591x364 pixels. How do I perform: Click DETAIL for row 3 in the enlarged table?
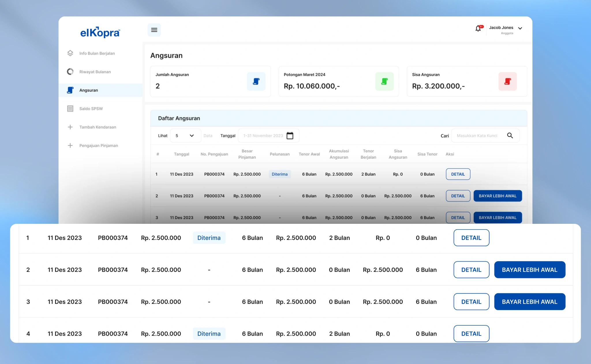tap(471, 302)
